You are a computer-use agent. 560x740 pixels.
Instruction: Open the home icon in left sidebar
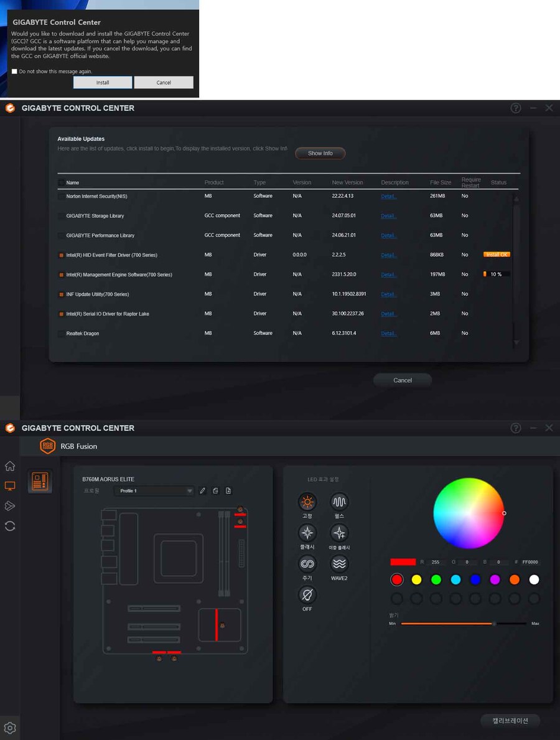click(x=10, y=466)
